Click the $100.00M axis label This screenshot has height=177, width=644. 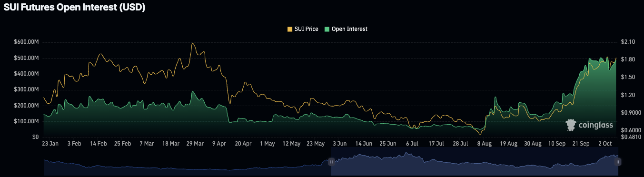(x=26, y=121)
